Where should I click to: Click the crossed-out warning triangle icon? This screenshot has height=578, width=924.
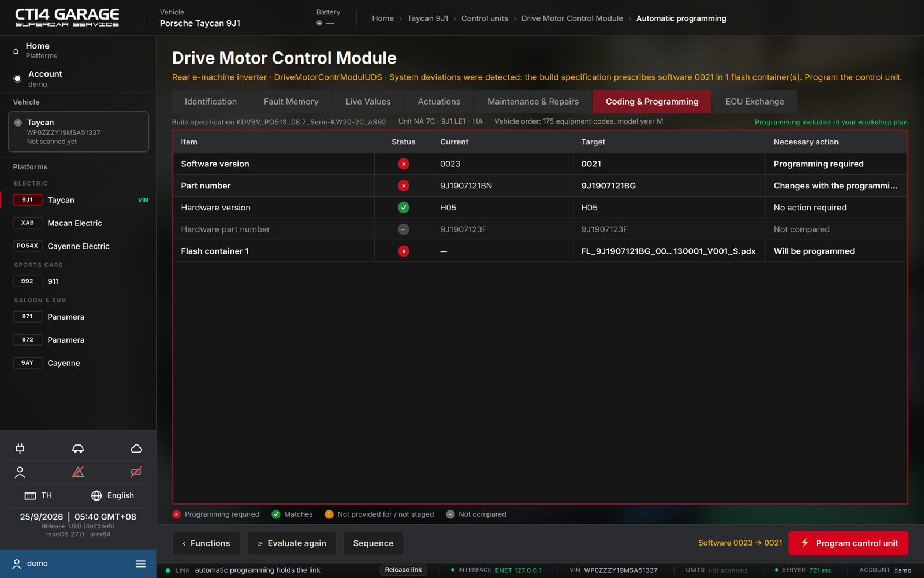click(x=78, y=472)
